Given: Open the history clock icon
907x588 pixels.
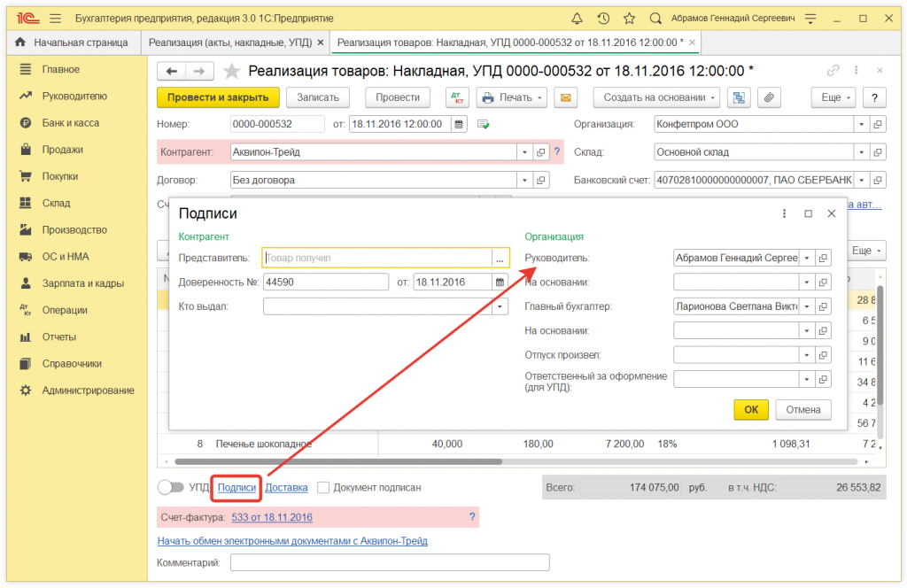Looking at the screenshot, I should [603, 18].
